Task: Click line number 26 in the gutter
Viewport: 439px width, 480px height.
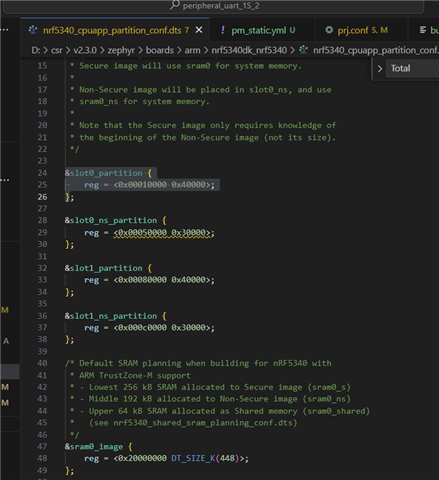Action: tap(42, 197)
